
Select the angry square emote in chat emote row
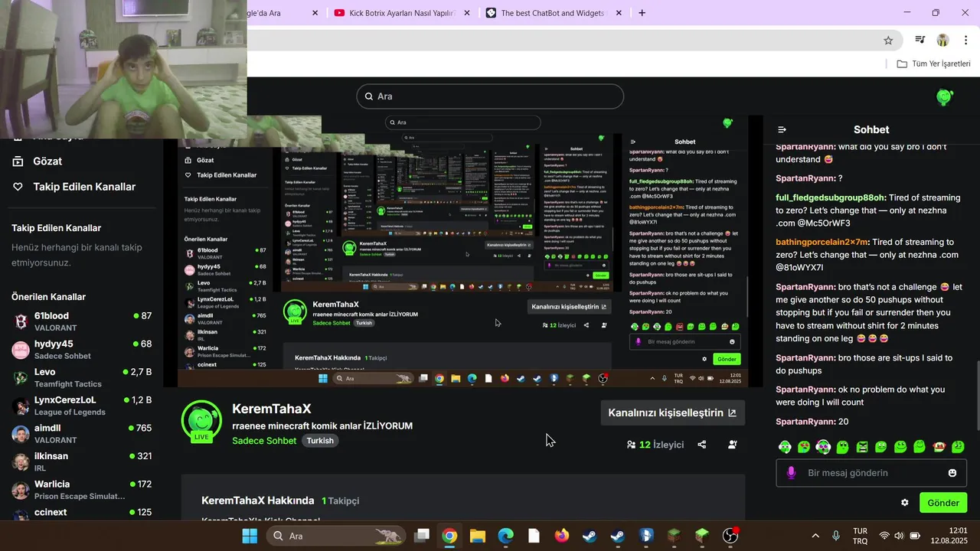click(x=862, y=447)
